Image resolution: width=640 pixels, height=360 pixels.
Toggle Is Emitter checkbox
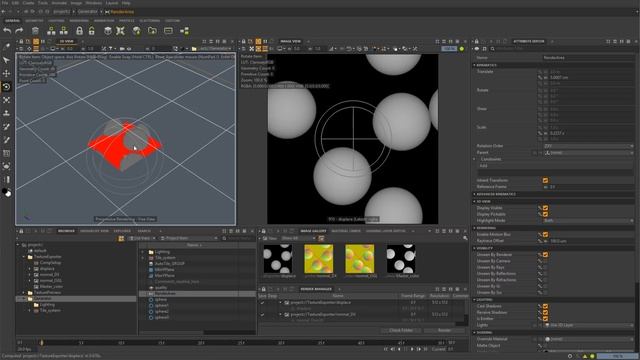545,318
